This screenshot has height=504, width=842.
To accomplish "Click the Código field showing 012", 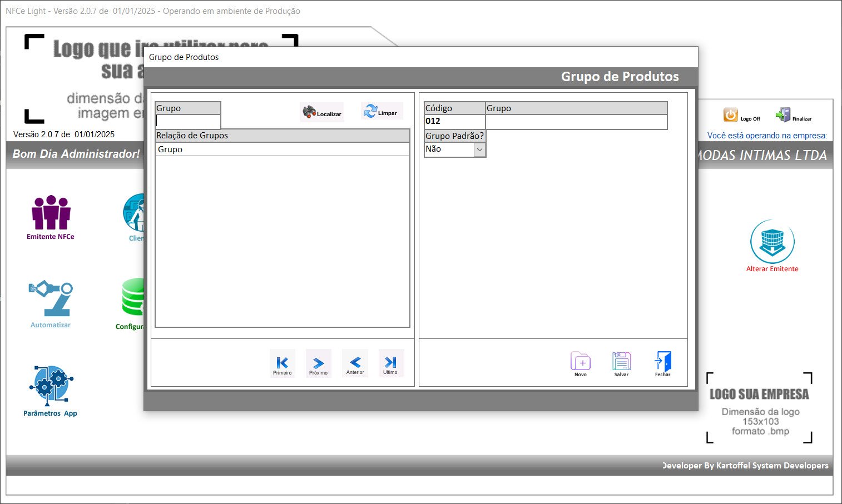I will pyautogui.click(x=454, y=122).
